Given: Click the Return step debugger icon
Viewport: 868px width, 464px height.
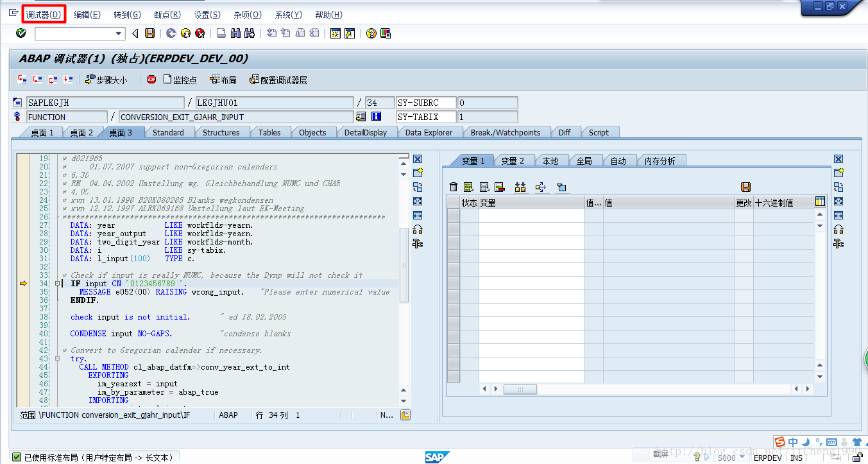Looking at the screenshot, I should tap(53, 80).
